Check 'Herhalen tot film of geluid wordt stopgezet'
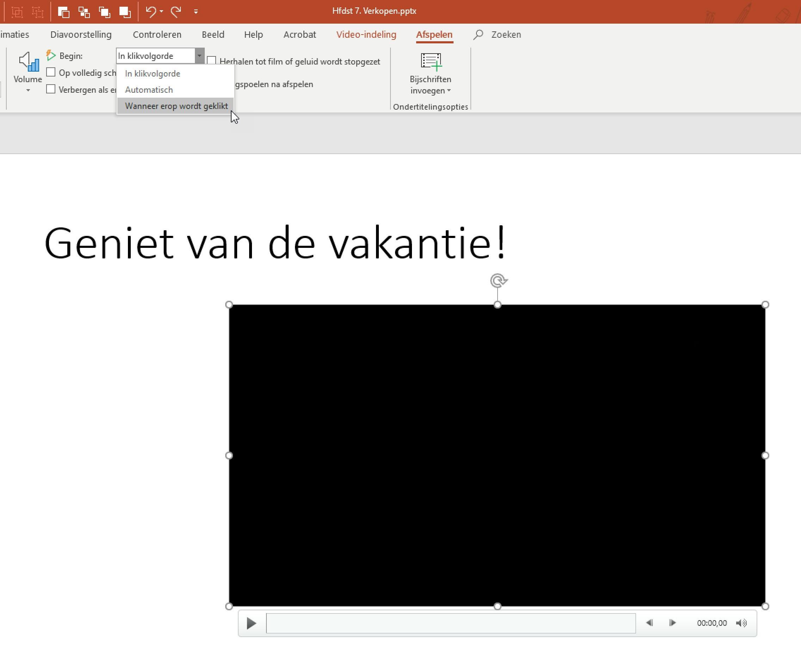The width and height of the screenshot is (801, 672). tap(211, 61)
